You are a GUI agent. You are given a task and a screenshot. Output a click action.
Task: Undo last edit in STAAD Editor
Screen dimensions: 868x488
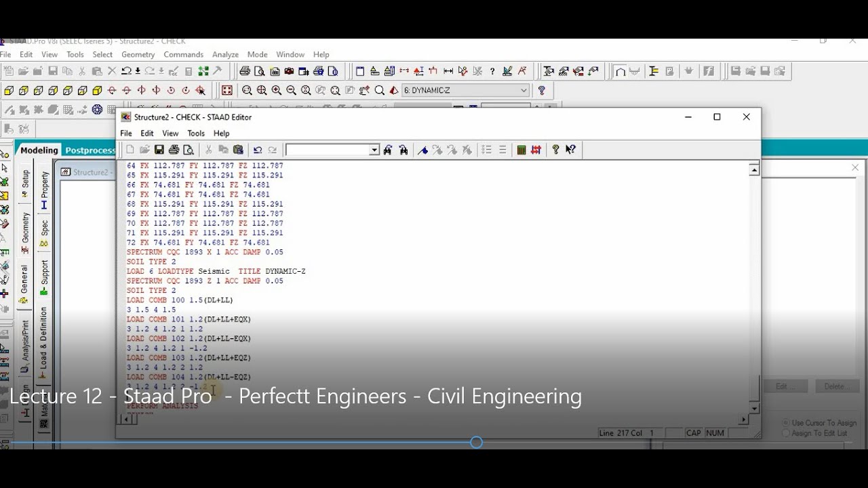tap(258, 150)
